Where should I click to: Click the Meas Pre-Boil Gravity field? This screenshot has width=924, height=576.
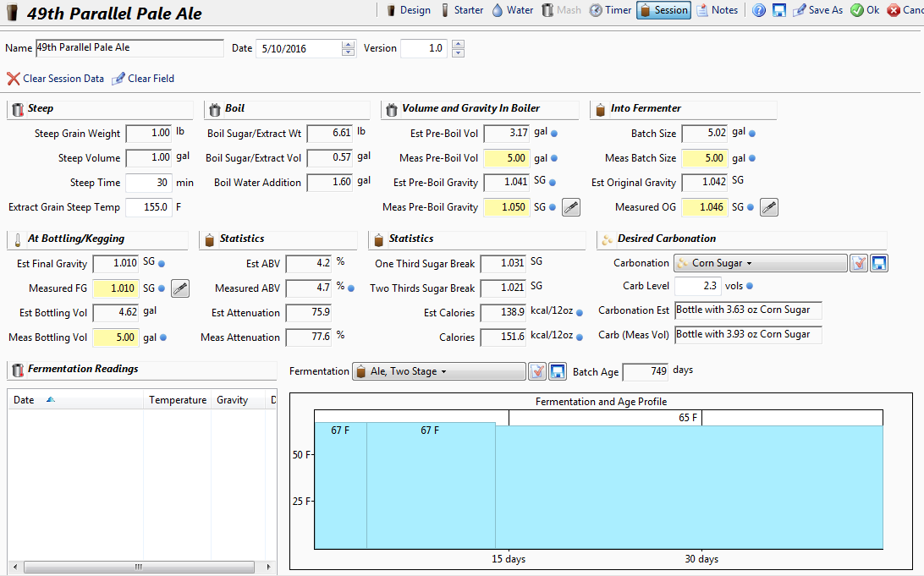[x=506, y=207]
